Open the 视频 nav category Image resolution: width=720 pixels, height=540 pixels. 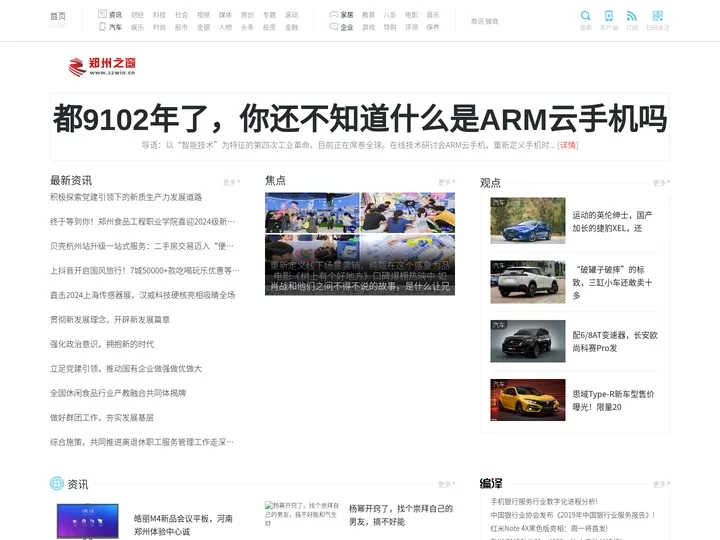click(203, 15)
